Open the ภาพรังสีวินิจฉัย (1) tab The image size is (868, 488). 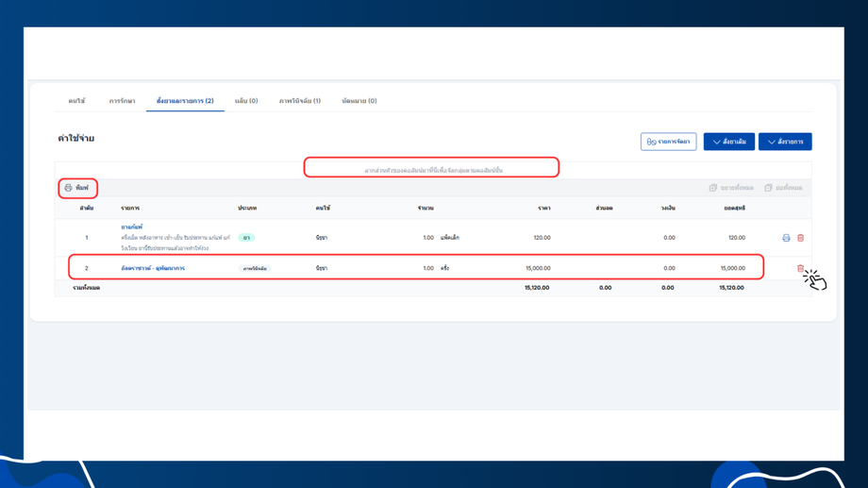click(299, 101)
